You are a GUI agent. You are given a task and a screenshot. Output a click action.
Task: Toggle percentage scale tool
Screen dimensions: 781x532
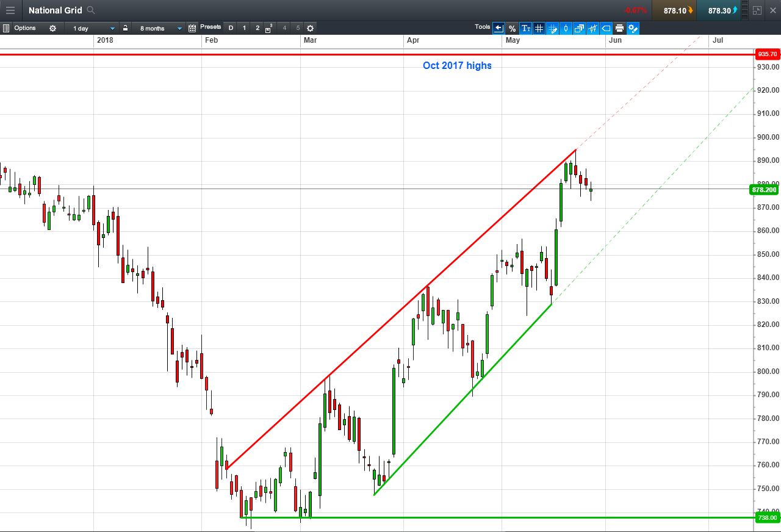point(512,28)
